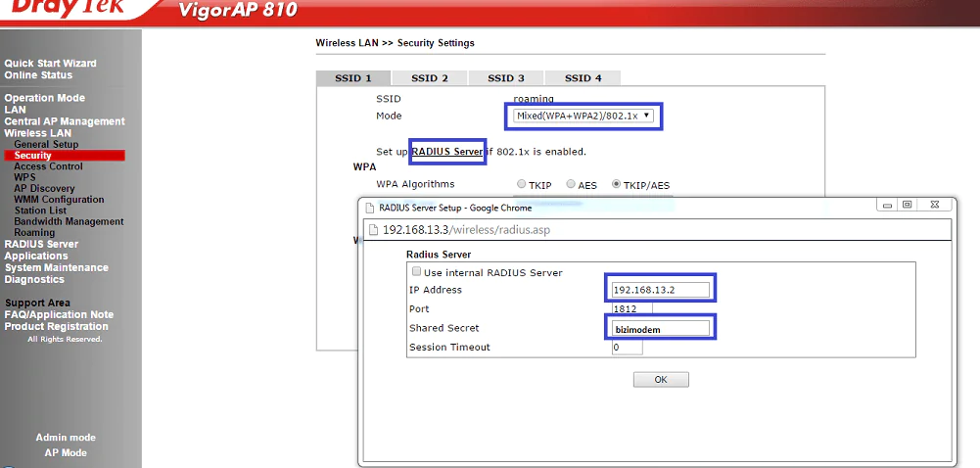Close the RADIUS Server Setup window

pyautogui.click(x=934, y=205)
